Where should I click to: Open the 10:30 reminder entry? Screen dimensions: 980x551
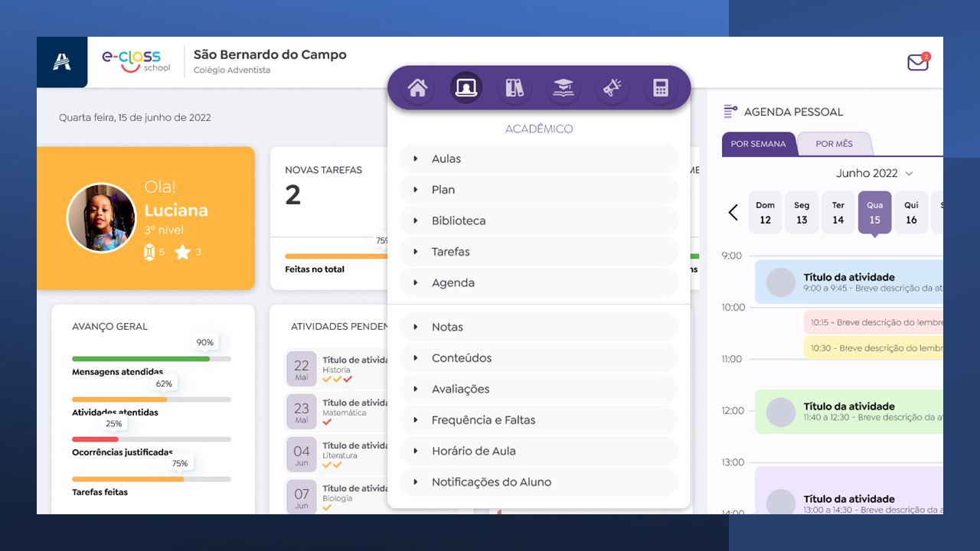(874, 348)
